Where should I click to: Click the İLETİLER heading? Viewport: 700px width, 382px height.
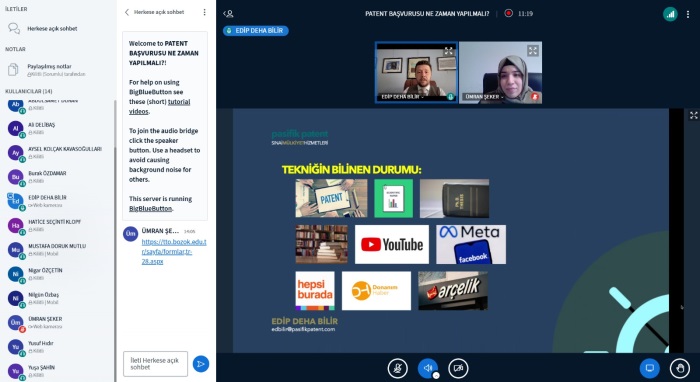click(x=16, y=9)
